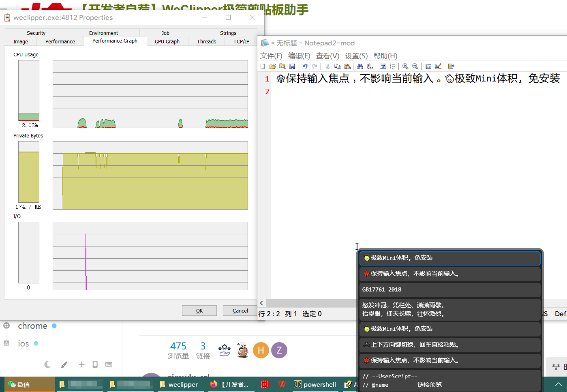Open the 文件(F) menu in Notepad2

point(271,56)
